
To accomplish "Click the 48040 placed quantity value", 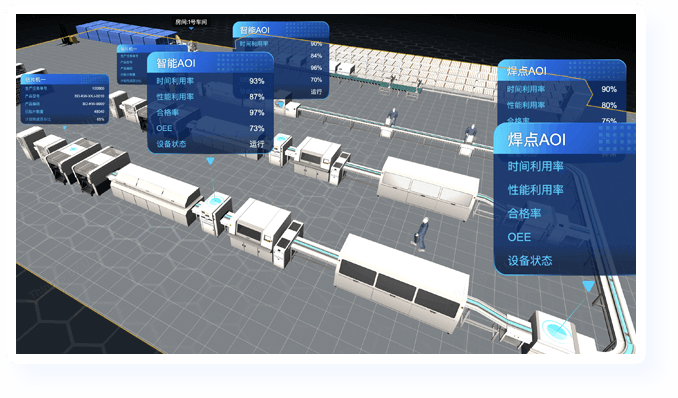I will click(99, 112).
